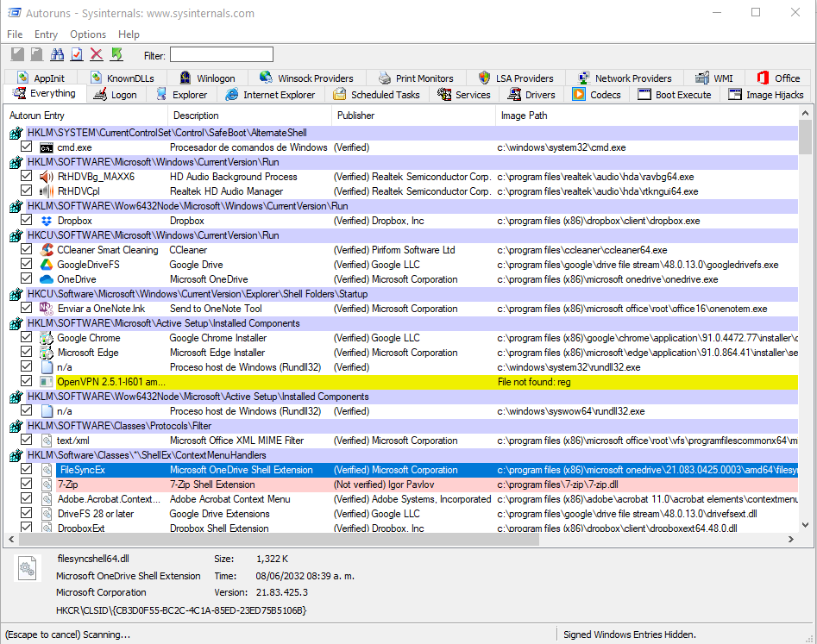The height and width of the screenshot is (644, 817).
Task: Click the horizontal scrollbar right arrow
Action: pyautogui.click(x=791, y=539)
